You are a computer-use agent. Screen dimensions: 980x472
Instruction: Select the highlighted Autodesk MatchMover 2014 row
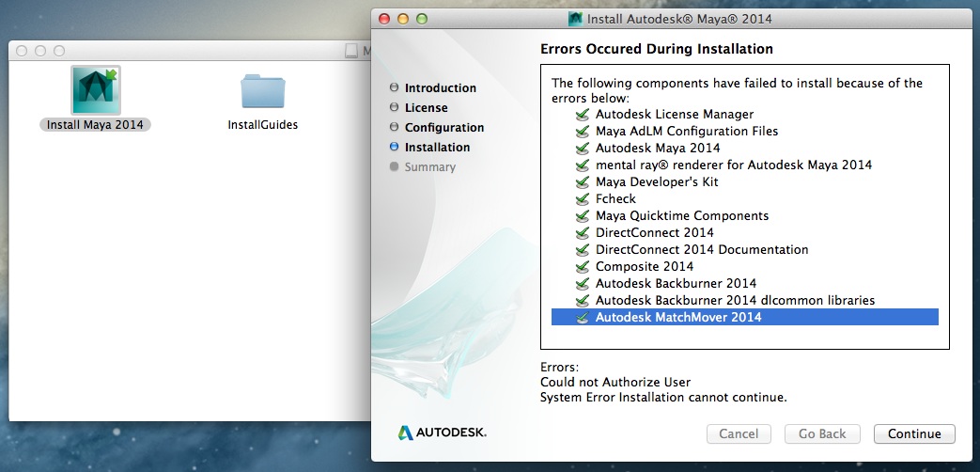coord(745,317)
